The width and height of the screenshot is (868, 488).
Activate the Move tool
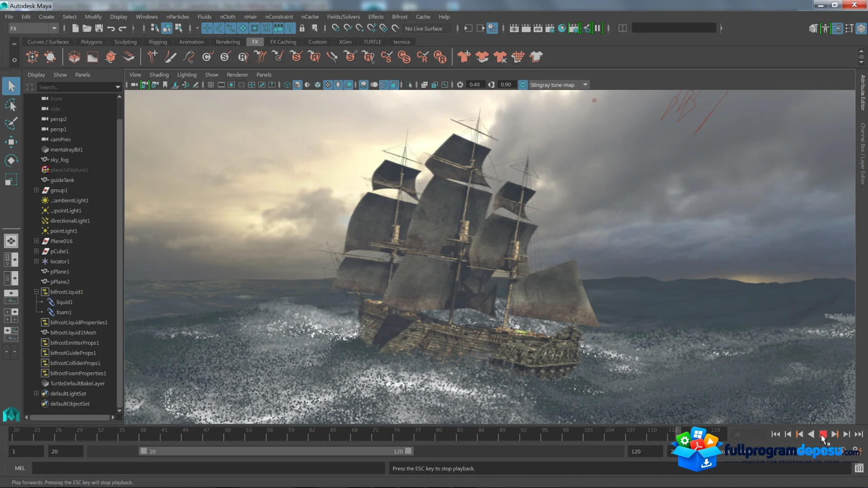[x=11, y=142]
